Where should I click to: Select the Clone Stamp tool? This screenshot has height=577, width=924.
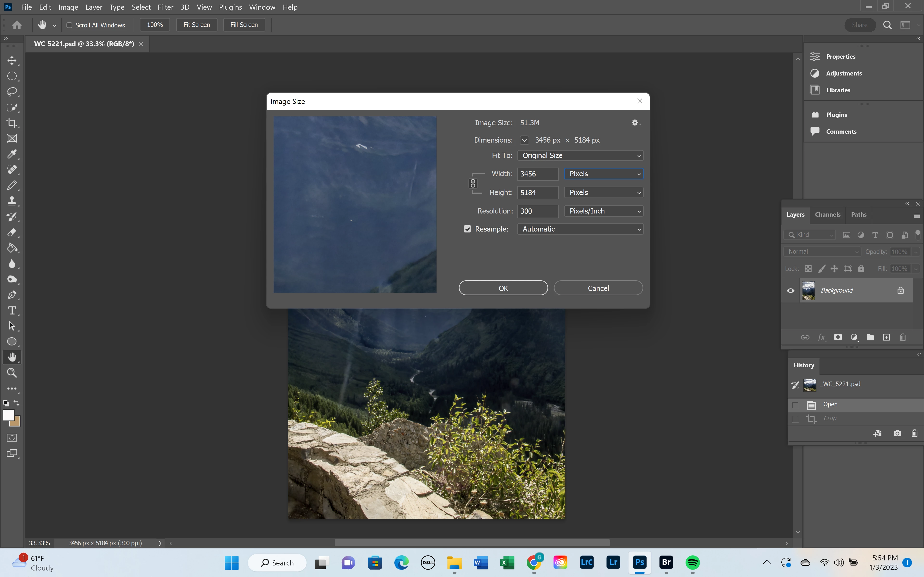point(12,201)
